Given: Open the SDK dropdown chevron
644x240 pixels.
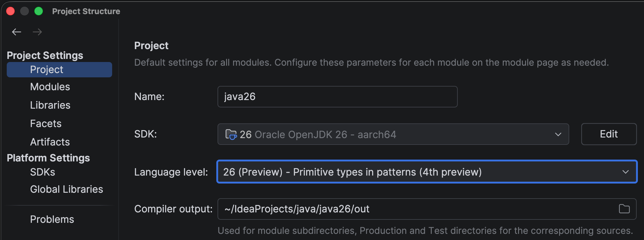Looking at the screenshot, I should pos(558,134).
